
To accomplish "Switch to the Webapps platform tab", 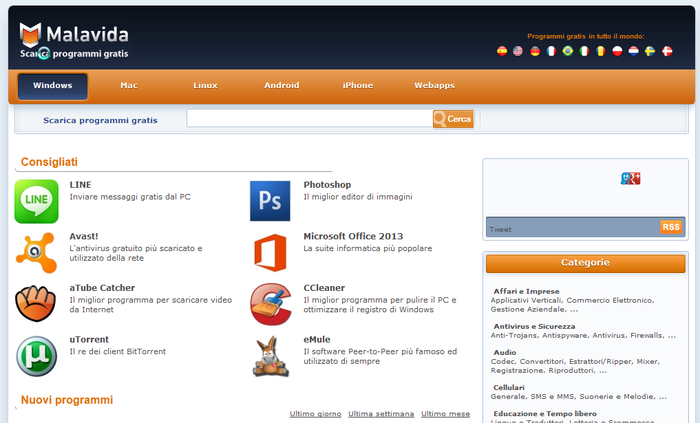I will pyautogui.click(x=434, y=86).
